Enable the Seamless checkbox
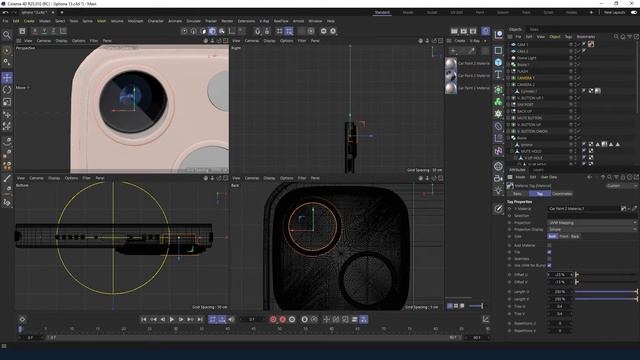This screenshot has width=640, height=360. pos(549,259)
